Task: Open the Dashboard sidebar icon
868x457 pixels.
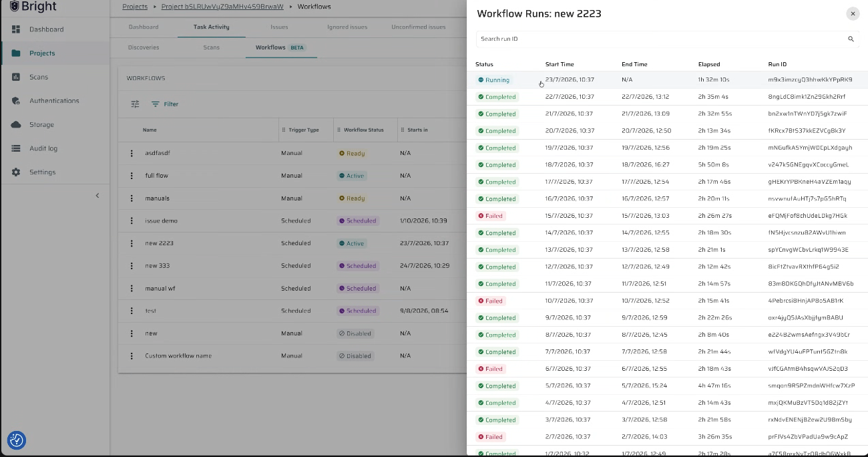Action: click(x=16, y=29)
